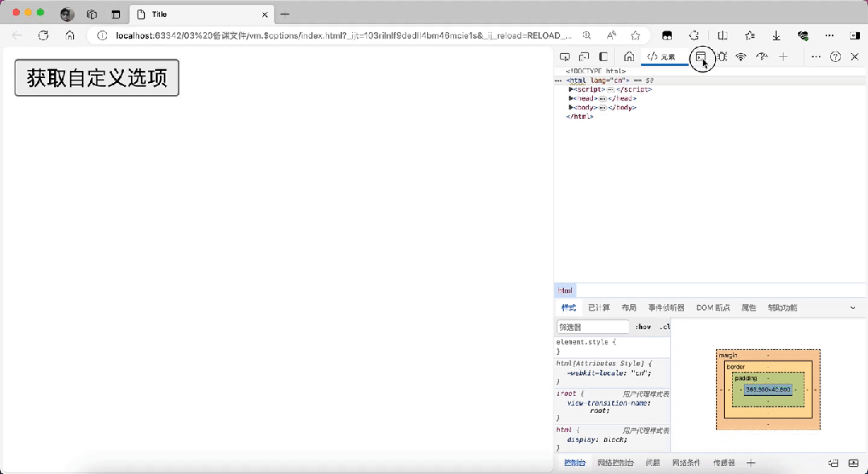868x474 pixels.
Task: Click the zoom magnifier icon in the address bar
Action: (x=586, y=35)
